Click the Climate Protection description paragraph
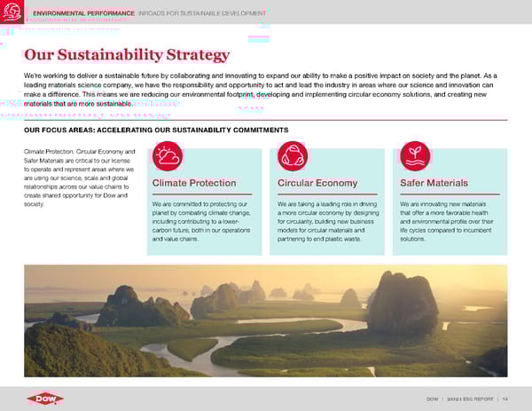Viewport: 532px width, 411px height. click(x=202, y=221)
